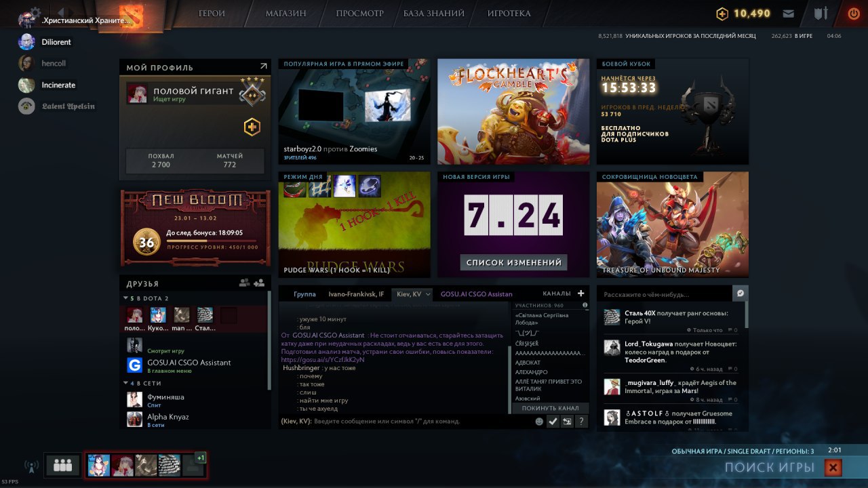
Task: Click Lord_Tokugawa name in the feed
Action: (x=649, y=344)
